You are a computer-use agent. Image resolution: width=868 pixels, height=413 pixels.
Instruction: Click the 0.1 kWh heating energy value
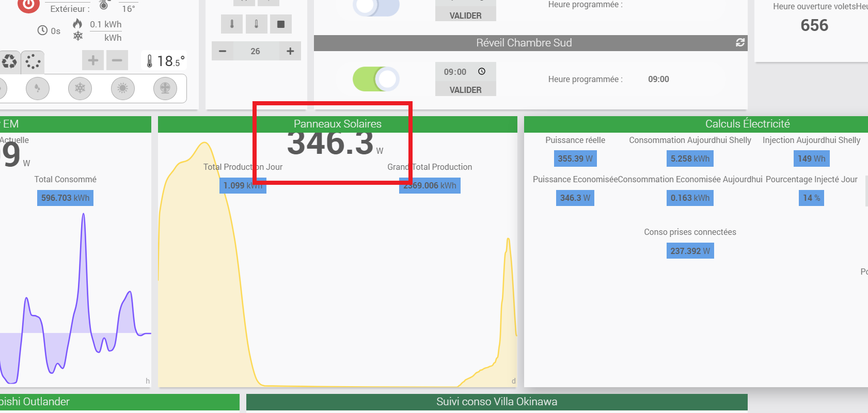(106, 24)
